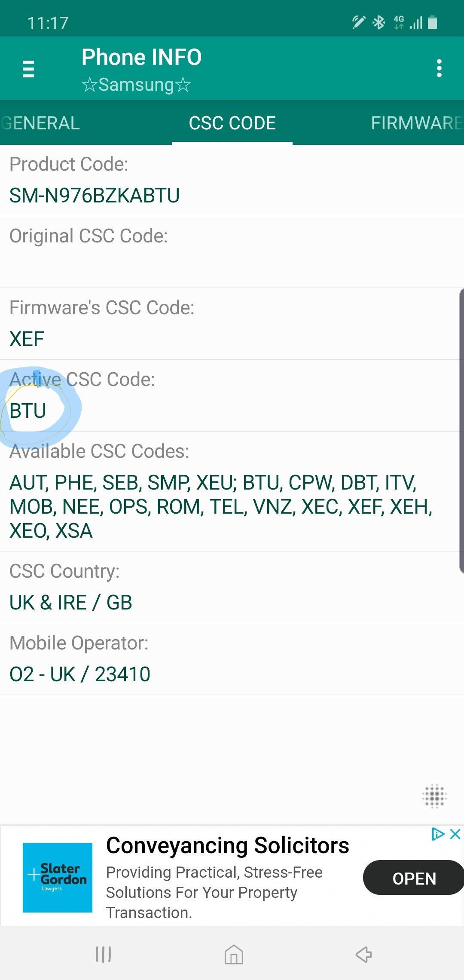The width and height of the screenshot is (464, 980).
Task: Open the hamburger navigation menu
Action: (x=28, y=69)
